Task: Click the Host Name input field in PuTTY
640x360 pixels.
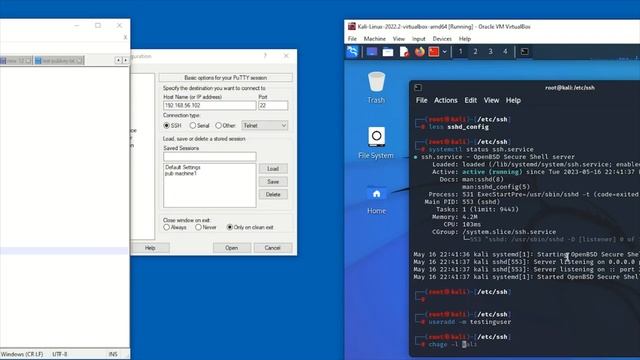Action: pos(209,105)
